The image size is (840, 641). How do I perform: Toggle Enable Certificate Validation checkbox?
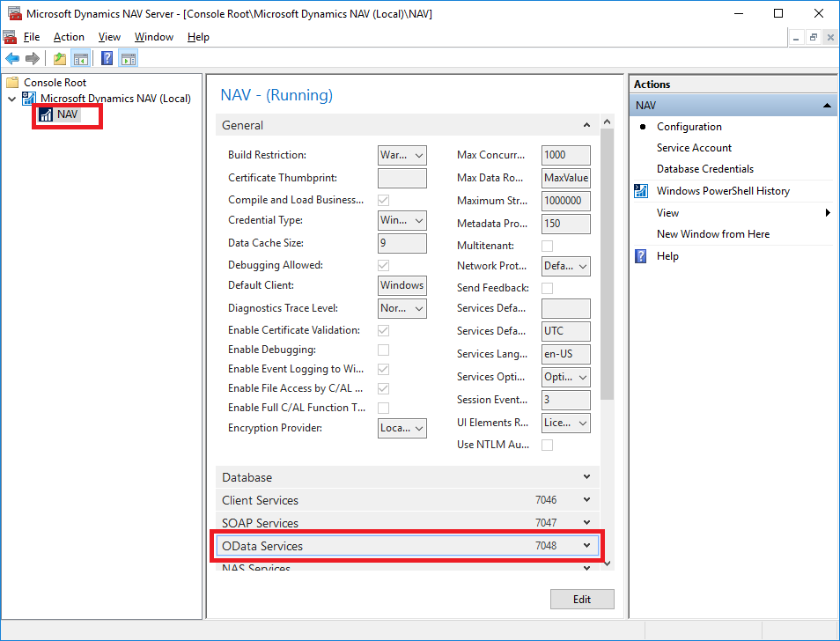tap(384, 331)
